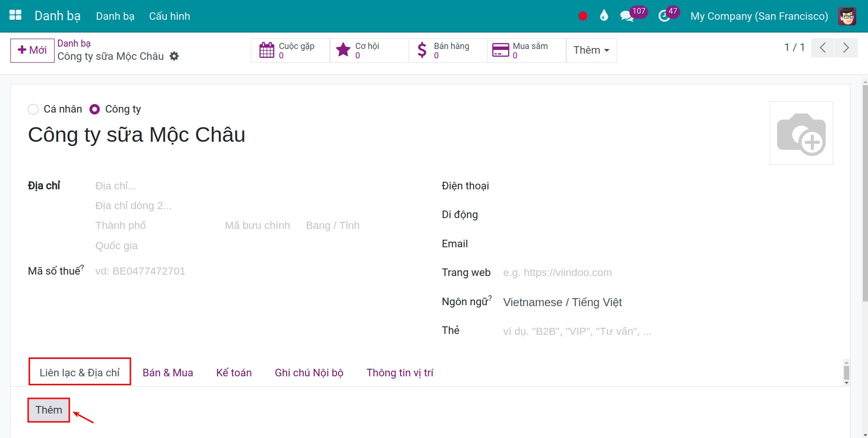This screenshot has width=868, height=438.
Task: Switch to Bán & Mua tab
Action: [168, 373]
